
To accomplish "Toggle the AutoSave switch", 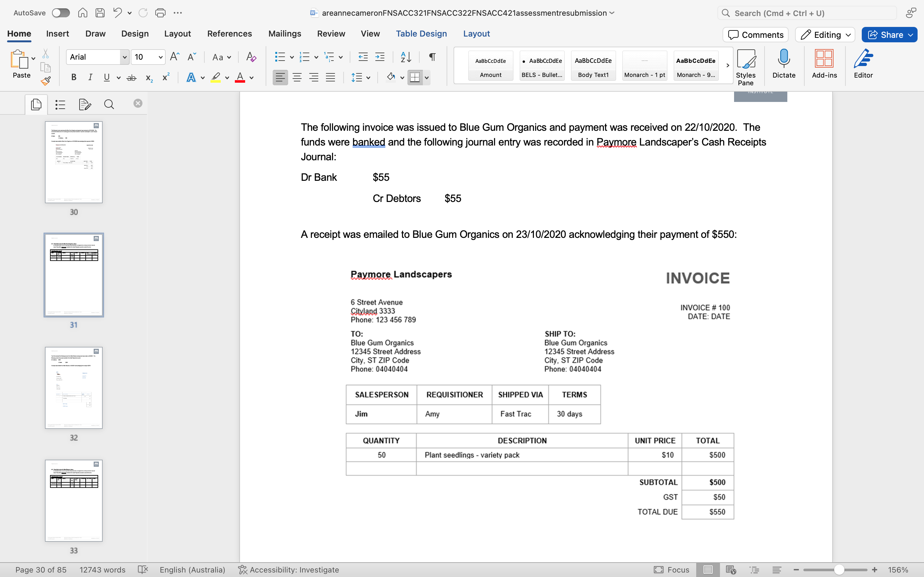I will (x=61, y=13).
